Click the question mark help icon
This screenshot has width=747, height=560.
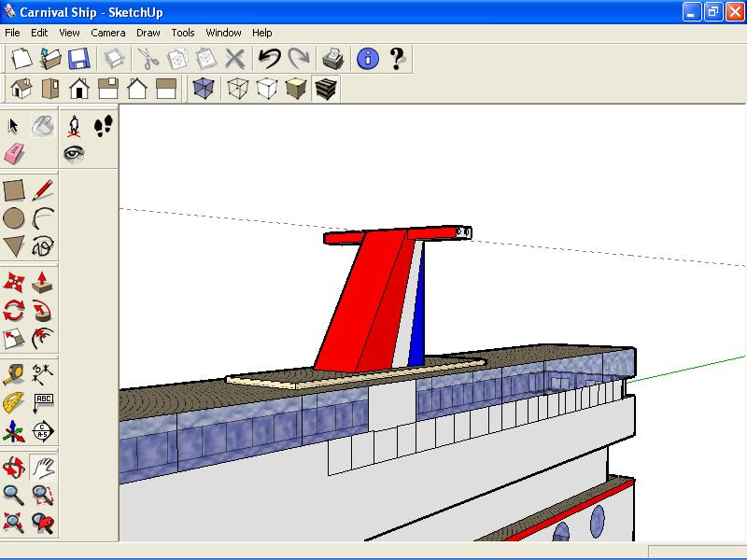click(396, 59)
